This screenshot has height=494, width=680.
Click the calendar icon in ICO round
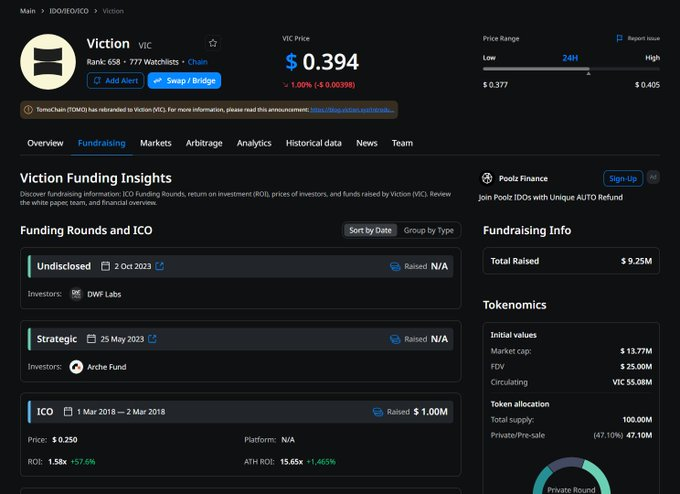point(68,412)
